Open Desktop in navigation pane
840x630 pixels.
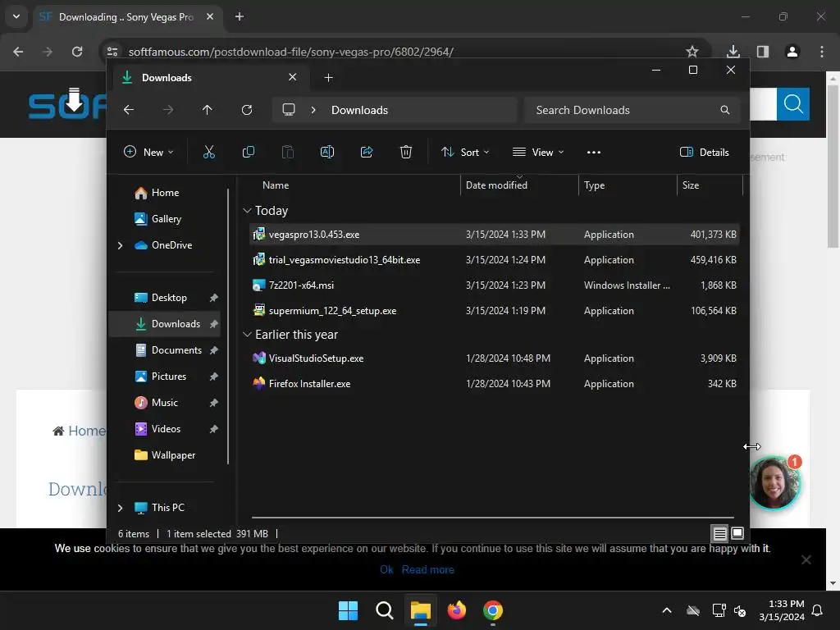click(164, 297)
